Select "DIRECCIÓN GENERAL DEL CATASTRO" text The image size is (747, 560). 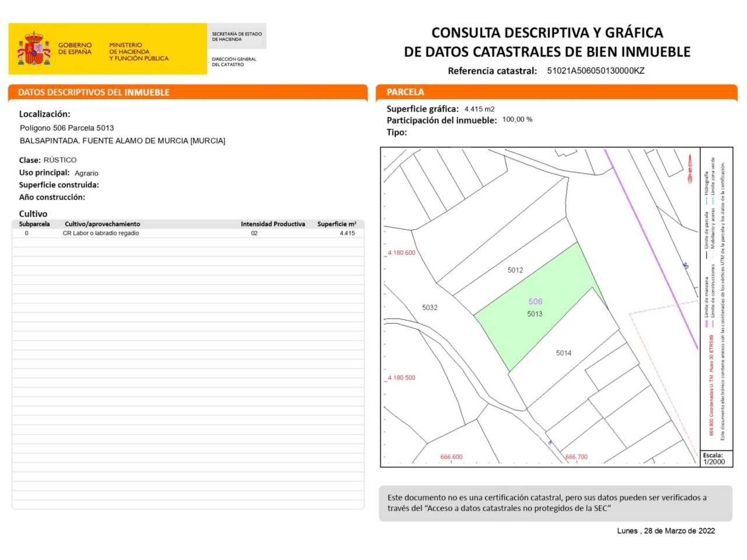click(x=234, y=62)
